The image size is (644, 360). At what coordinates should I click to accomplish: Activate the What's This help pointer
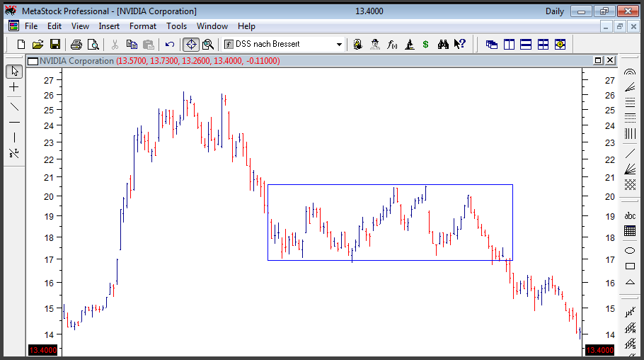pyautogui.click(x=460, y=44)
